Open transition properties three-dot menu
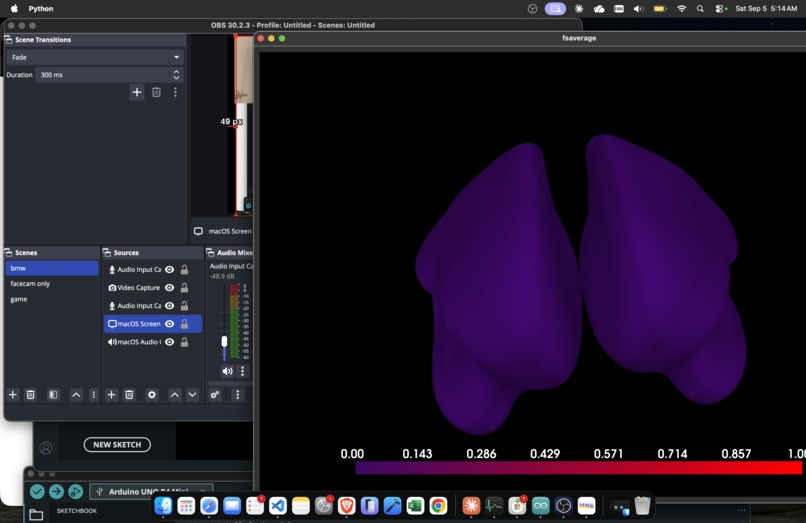 pyautogui.click(x=175, y=93)
